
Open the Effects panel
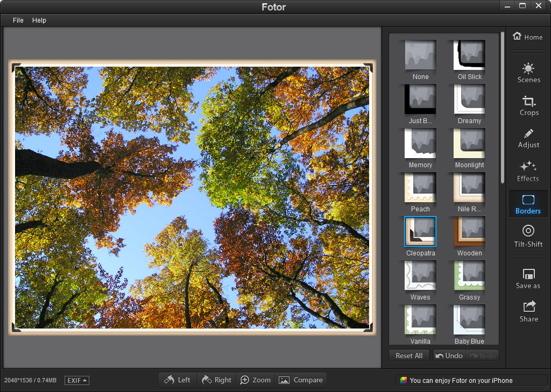[528, 171]
